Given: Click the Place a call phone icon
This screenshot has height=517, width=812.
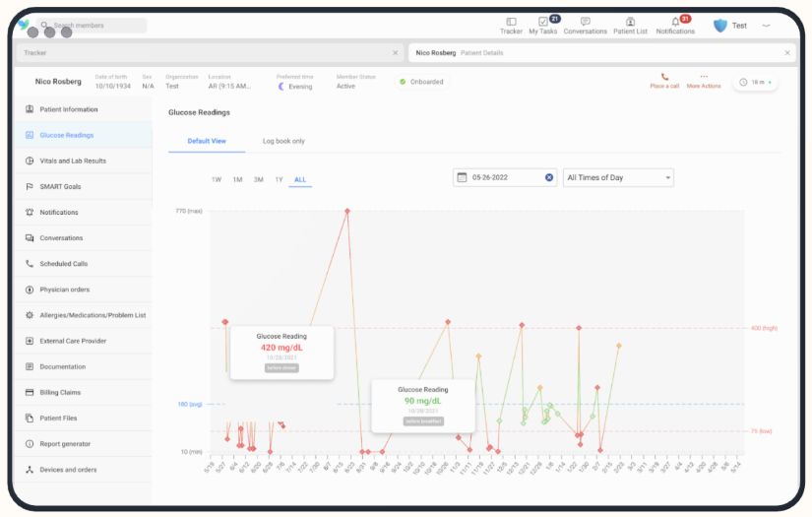Looking at the screenshot, I should tap(664, 77).
